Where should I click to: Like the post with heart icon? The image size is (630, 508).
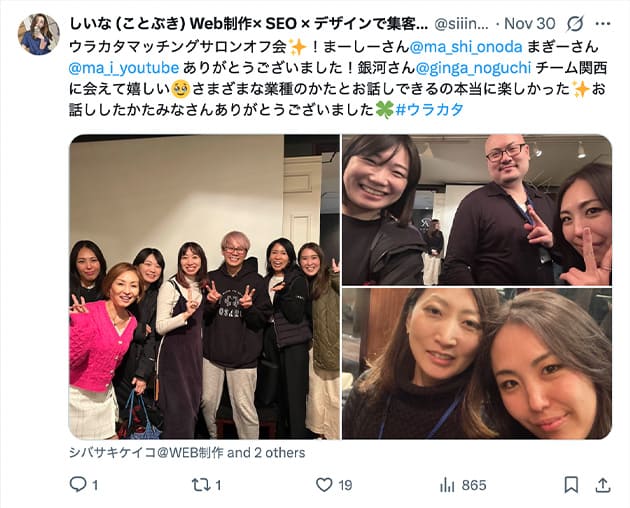coord(324,485)
